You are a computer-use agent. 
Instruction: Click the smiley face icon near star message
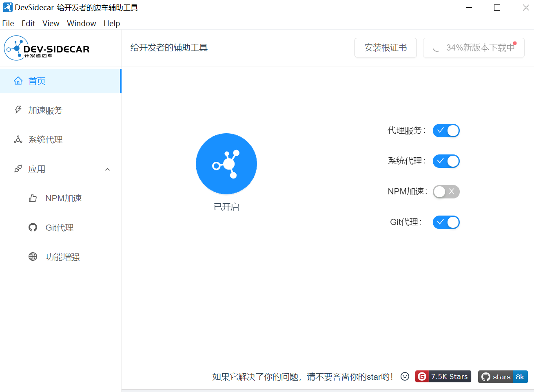[404, 376]
